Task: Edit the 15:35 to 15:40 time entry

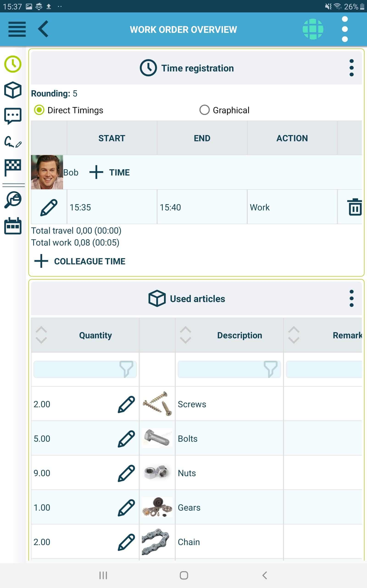Action: 49,207
